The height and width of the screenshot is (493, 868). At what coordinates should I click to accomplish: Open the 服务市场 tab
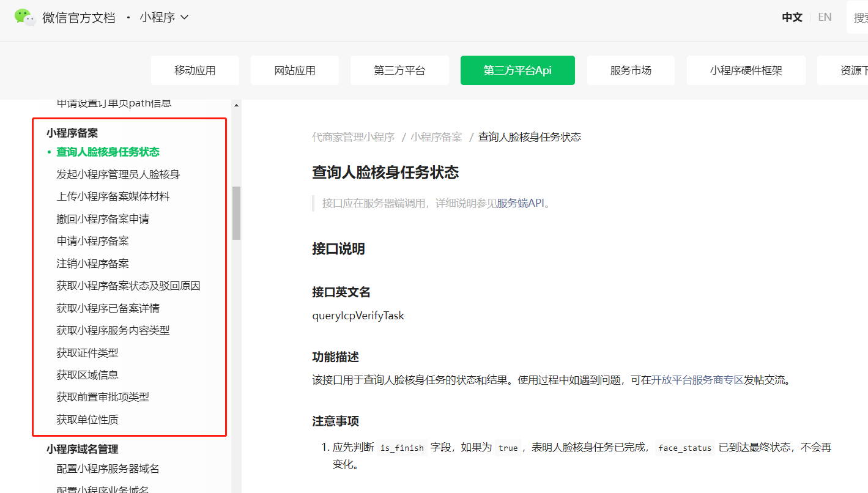click(x=631, y=70)
